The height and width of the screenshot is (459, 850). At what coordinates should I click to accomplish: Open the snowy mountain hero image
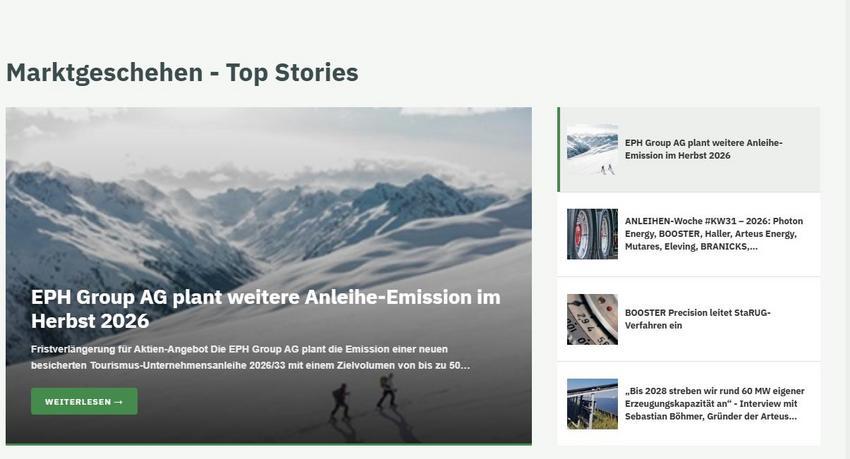click(x=268, y=276)
